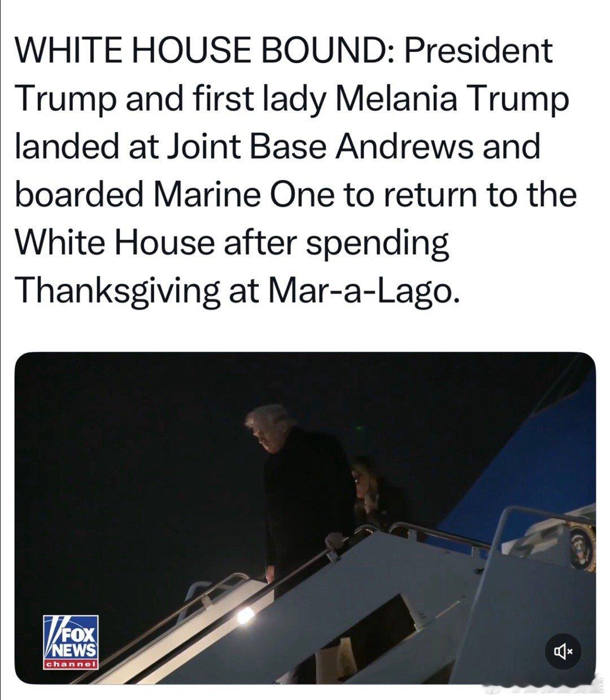Click the Fox News channel logo
The height and width of the screenshot is (700, 610).
[x=72, y=641]
